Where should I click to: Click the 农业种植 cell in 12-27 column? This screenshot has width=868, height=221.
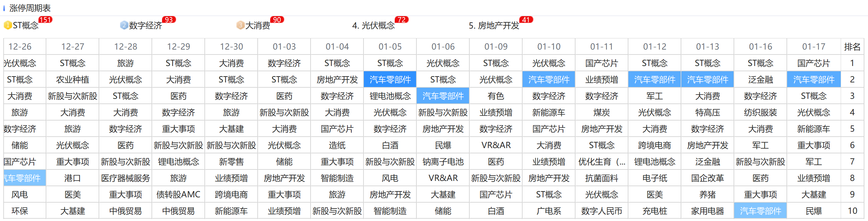coord(72,79)
